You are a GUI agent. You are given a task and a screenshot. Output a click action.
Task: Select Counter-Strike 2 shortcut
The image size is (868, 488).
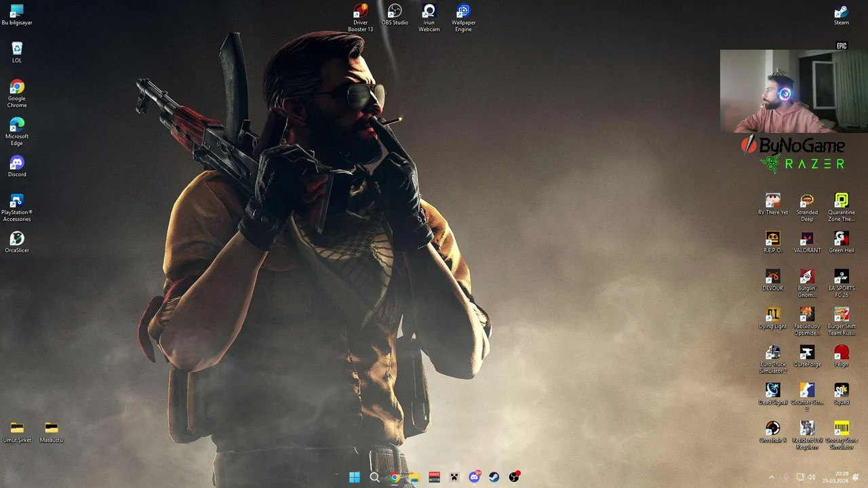(807, 397)
